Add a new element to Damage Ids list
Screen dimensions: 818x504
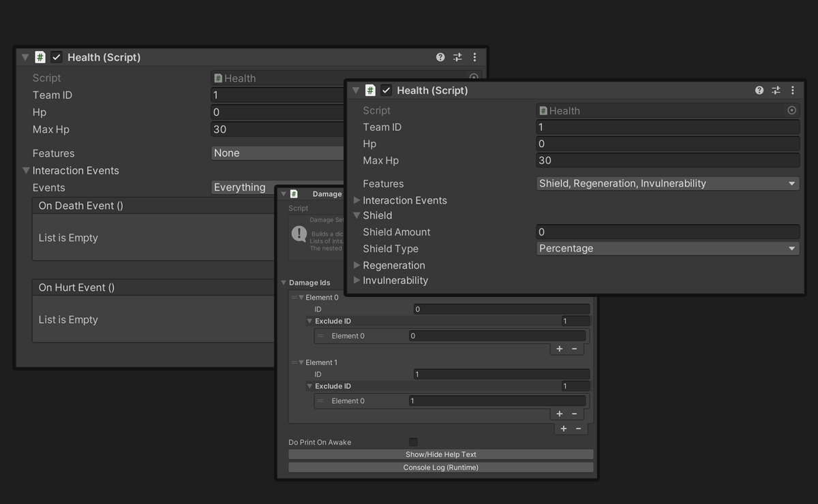pyautogui.click(x=564, y=428)
